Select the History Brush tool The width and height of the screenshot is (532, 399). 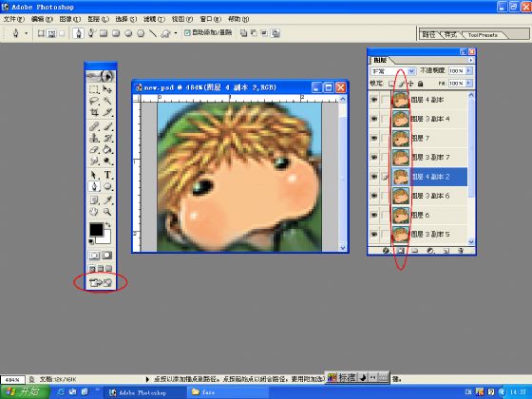point(107,138)
